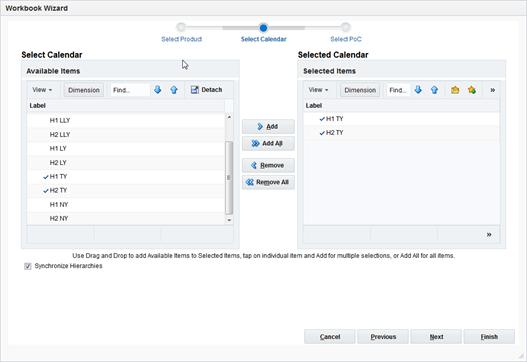
Task: Click Find Previous arrow in Selected Items
Action: (x=434, y=90)
